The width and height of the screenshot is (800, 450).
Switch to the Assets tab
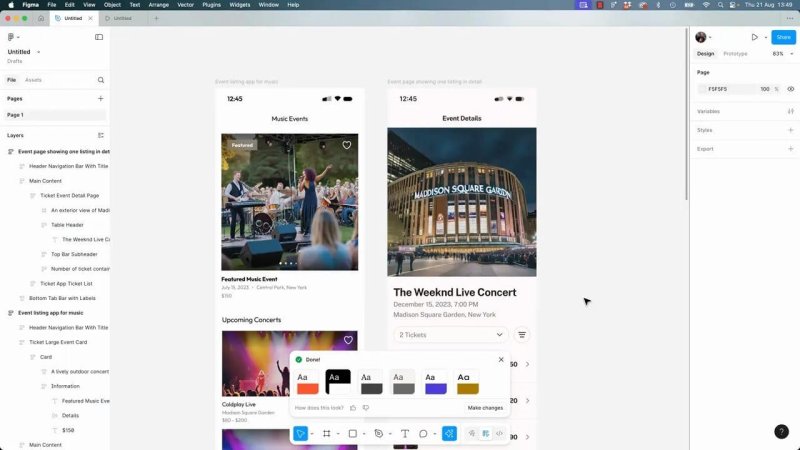(x=33, y=80)
